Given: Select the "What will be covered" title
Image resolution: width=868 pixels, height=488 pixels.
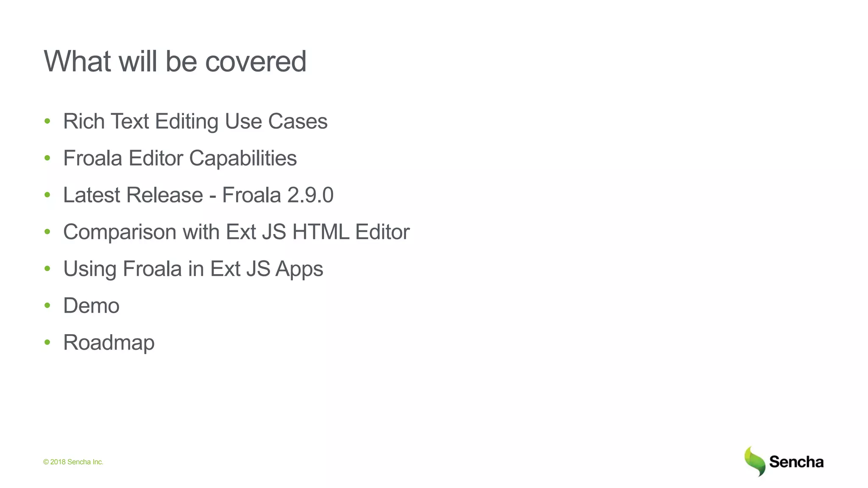Looking at the screenshot, I should coord(175,61).
